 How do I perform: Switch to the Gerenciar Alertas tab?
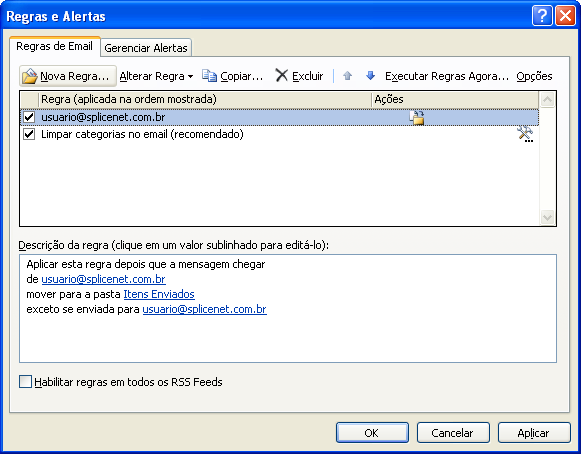point(146,48)
